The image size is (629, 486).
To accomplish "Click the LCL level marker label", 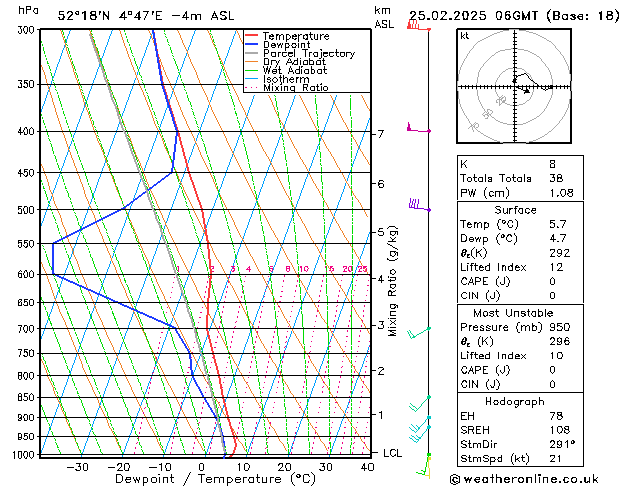I will click(x=392, y=453).
